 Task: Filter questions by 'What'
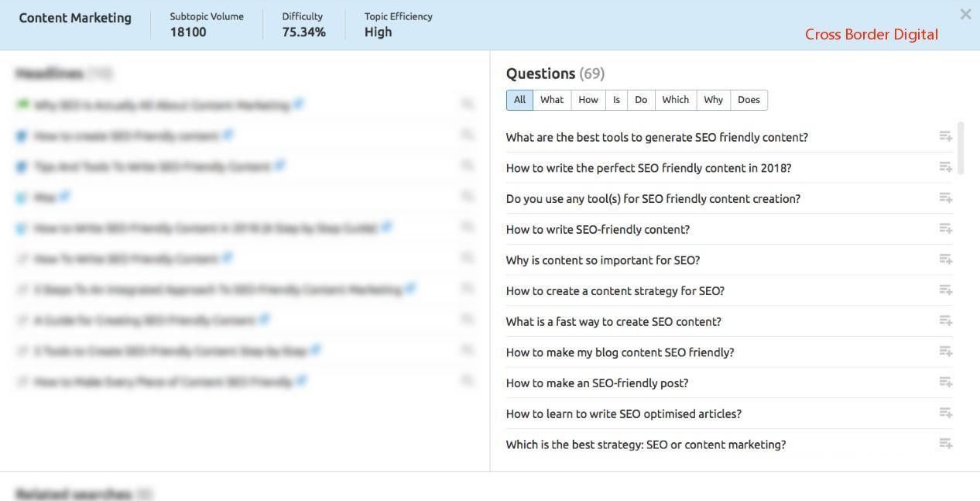pyautogui.click(x=552, y=100)
